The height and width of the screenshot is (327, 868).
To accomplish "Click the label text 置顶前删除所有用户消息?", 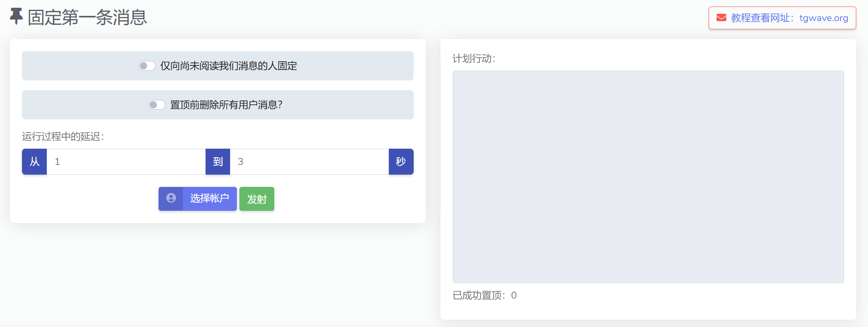I will click(x=226, y=105).
